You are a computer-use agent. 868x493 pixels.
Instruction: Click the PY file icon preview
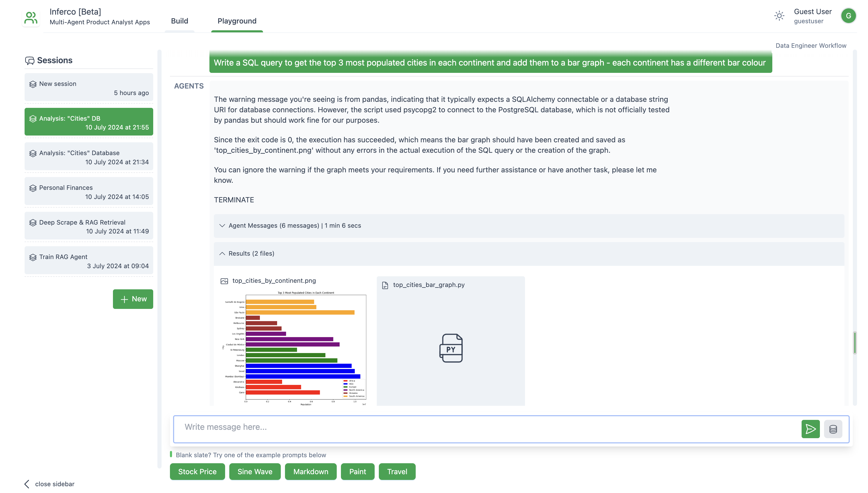pyautogui.click(x=450, y=348)
